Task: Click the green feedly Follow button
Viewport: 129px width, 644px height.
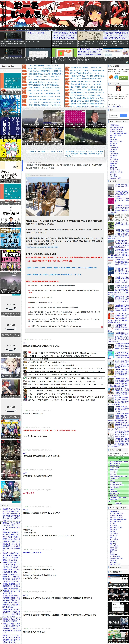Action: click(x=124, y=78)
